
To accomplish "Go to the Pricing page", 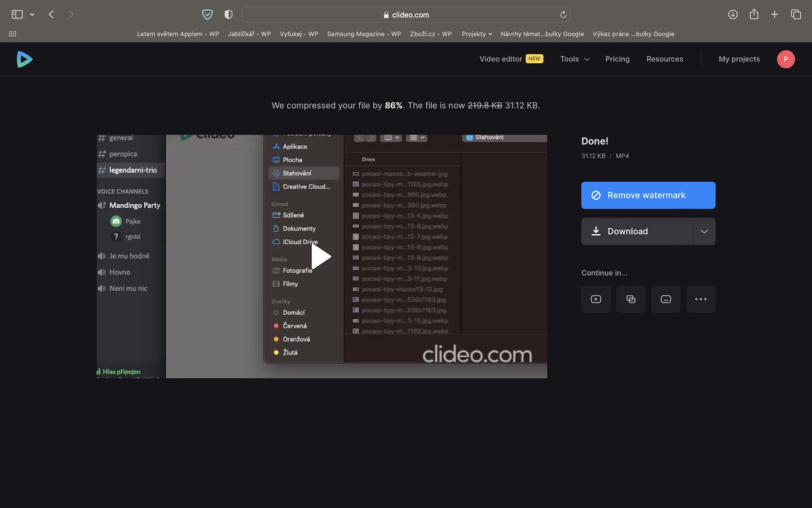I will (617, 59).
